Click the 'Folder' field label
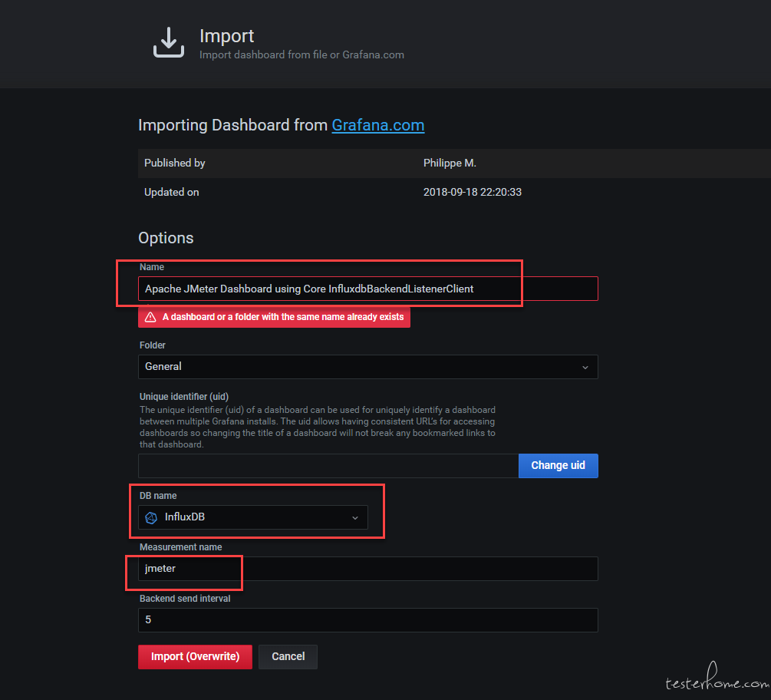The height and width of the screenshot is (700, 771). [x=153, y=345]
